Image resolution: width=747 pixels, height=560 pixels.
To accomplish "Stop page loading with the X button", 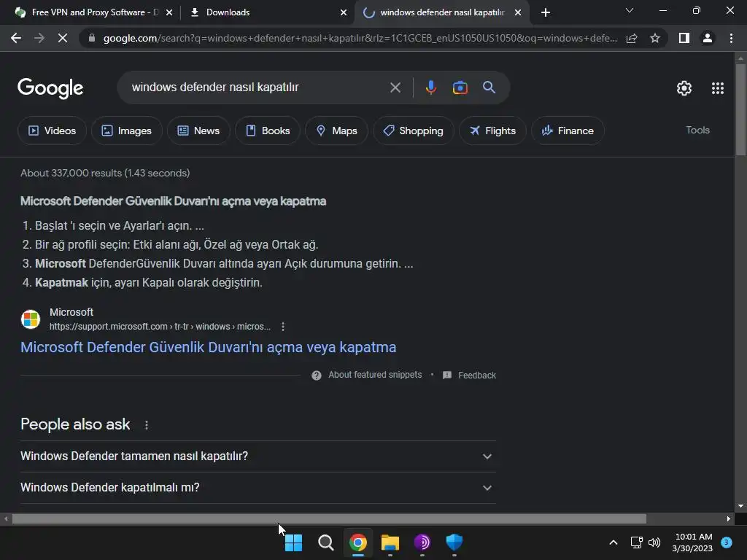I will point(63,38).
